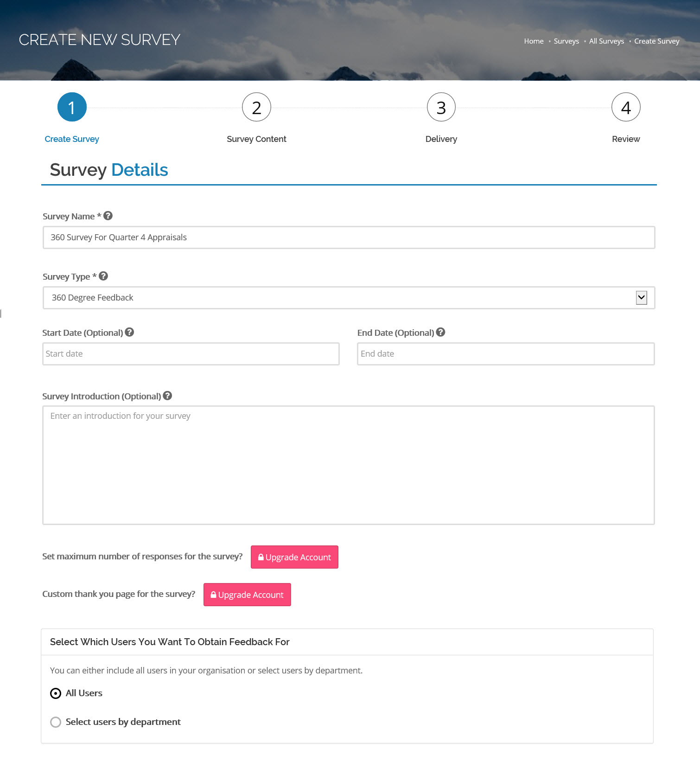The height and width of the screenshot is (769, 700).
Task: Click the Start Date help icon
Action: coord(129,332)
